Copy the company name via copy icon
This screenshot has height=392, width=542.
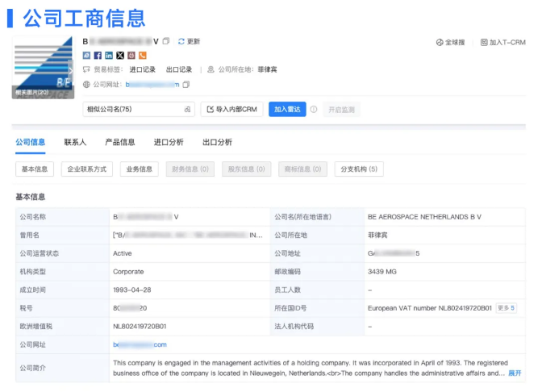click(166, 41)
